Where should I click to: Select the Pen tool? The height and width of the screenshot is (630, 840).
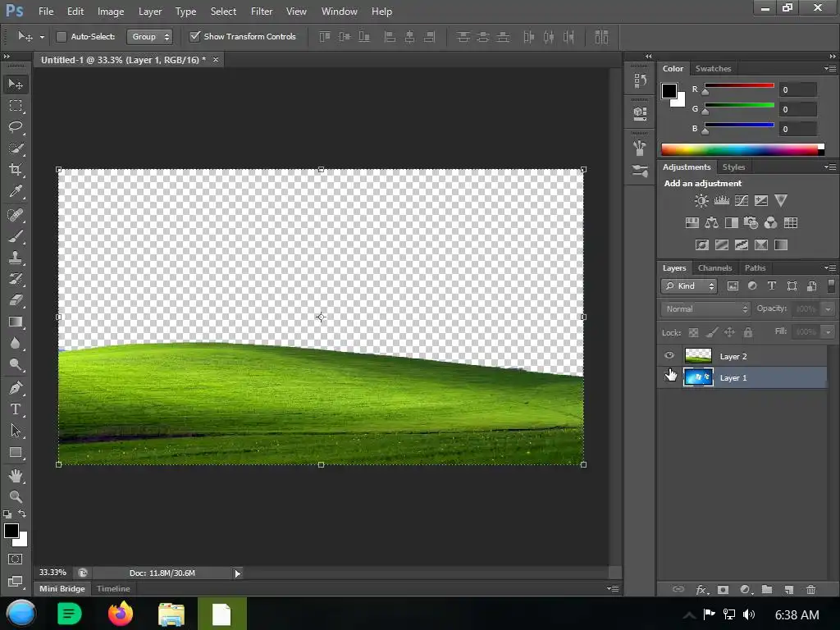(x=16, y=387)
